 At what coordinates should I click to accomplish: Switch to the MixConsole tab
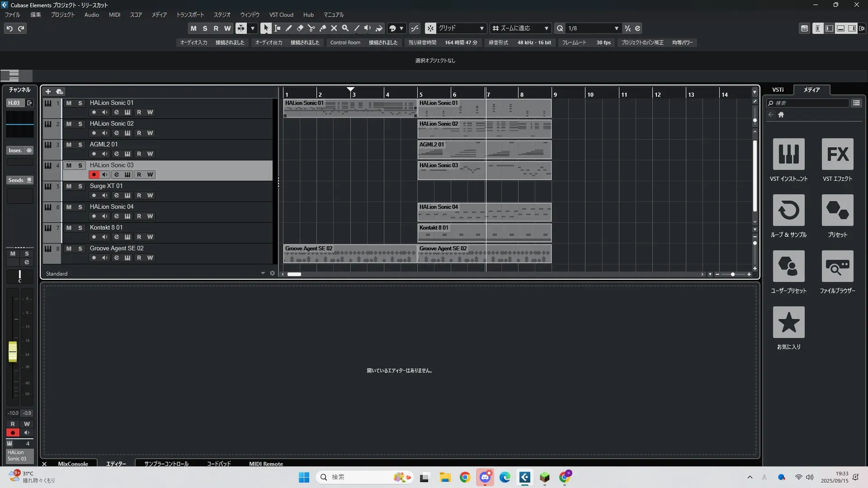coord(73,464)
